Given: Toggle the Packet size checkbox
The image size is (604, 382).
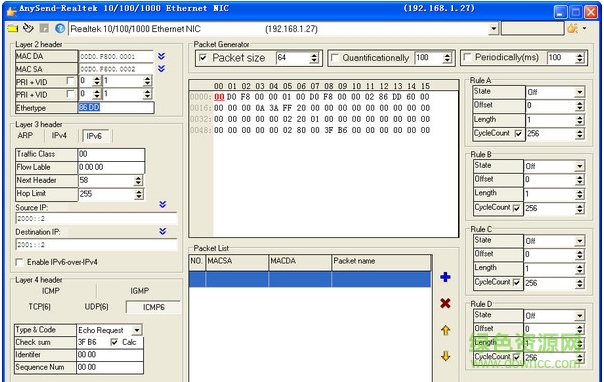Looking at the screenshot, I should (203, 58).
